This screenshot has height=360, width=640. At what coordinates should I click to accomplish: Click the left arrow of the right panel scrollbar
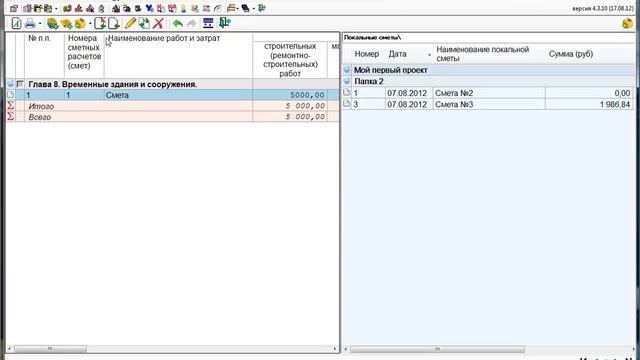click(346, 349)
